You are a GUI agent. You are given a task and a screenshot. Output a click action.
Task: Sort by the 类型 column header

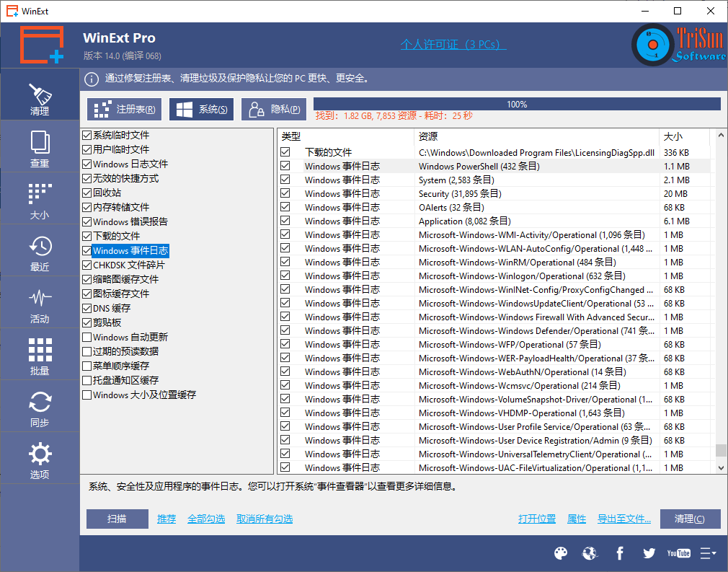[x=346, y=136]
